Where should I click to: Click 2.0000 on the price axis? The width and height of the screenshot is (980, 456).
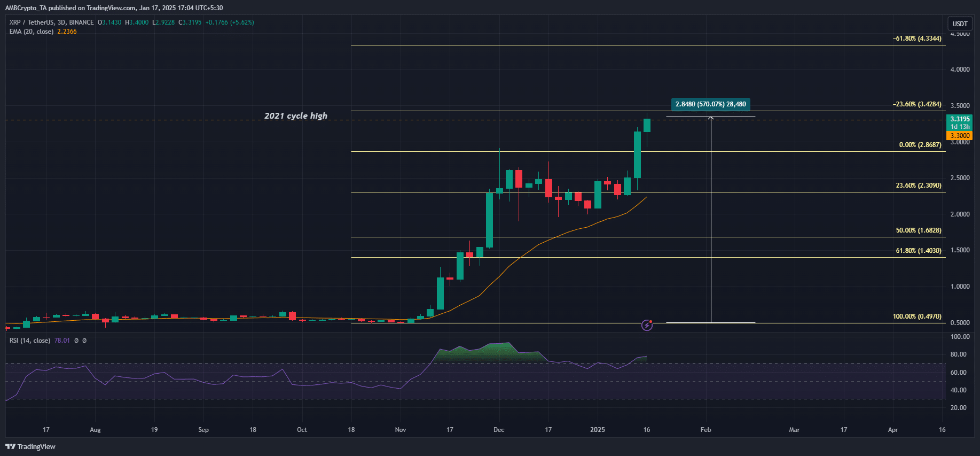960,214
